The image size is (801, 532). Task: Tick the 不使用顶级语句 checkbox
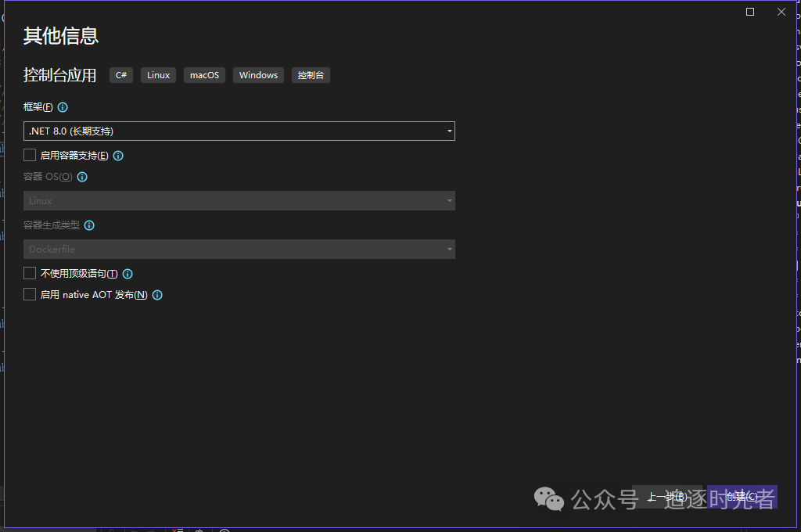coord(30,273)
